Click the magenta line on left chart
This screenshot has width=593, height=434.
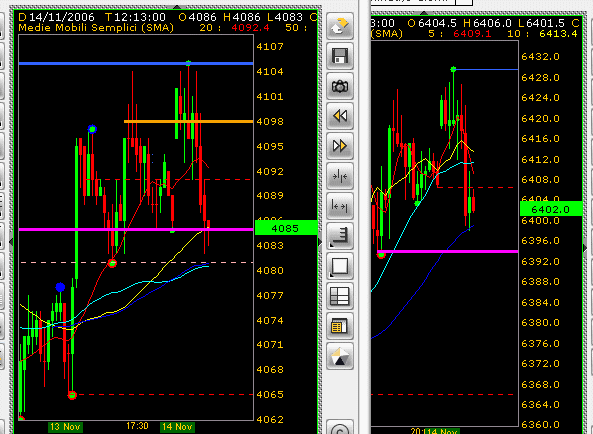pyautogui.click(x=136, y=229)
